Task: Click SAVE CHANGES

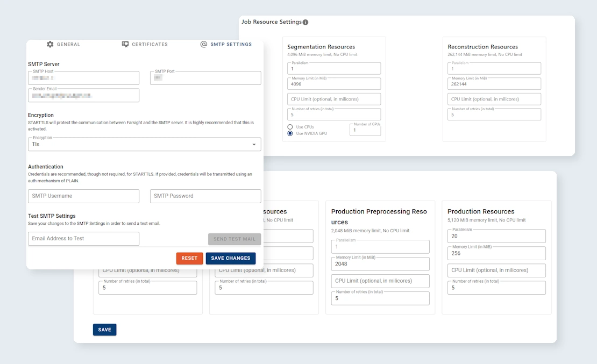Action: [x=230, y=258]
